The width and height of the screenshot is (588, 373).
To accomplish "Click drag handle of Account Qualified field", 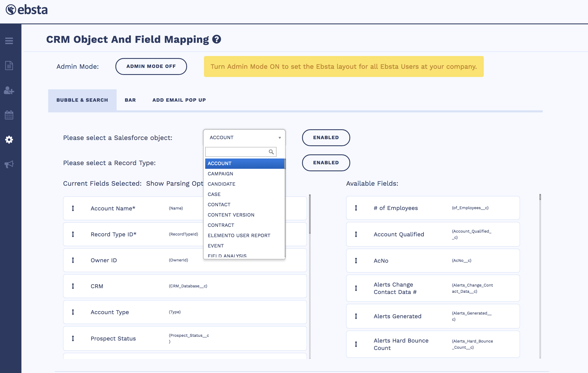I will (x=356, y=234).
